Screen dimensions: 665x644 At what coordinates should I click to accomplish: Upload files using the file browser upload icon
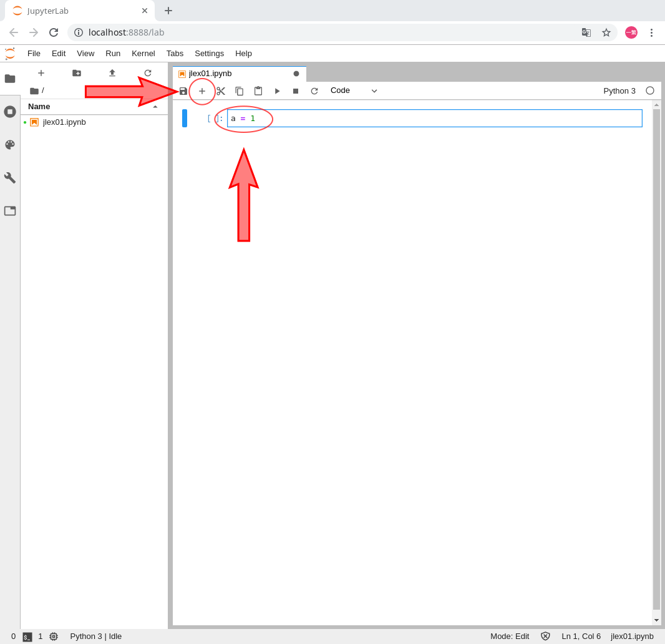pos(112,73)
